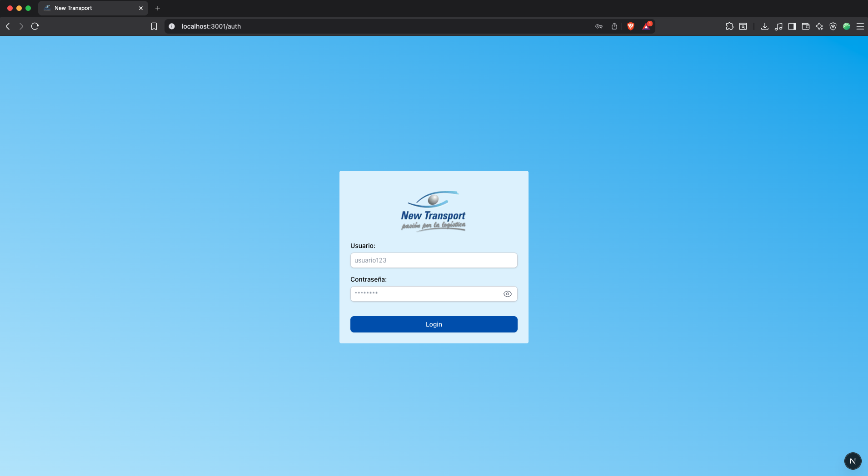Image resolution: width=868 pixels, height=476 pixels.
Task: Click the Usuario input field
Action: [434, 260]
